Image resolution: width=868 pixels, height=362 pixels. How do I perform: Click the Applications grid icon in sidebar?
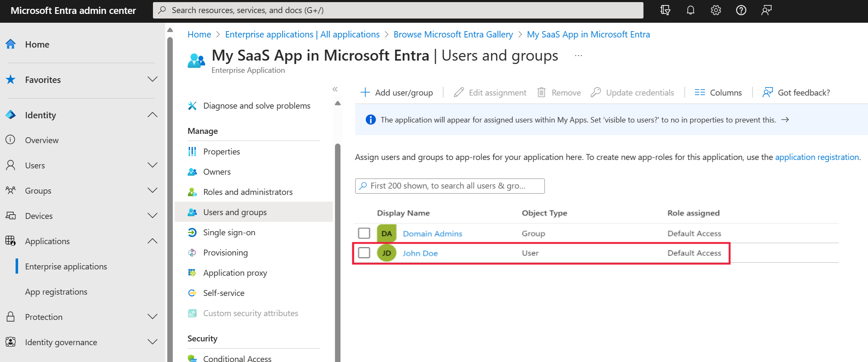point(11,241)
